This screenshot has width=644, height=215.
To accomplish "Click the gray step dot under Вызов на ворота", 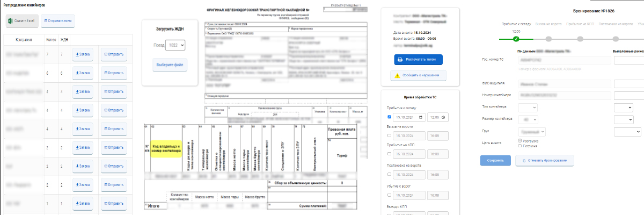I will point(548,39).
